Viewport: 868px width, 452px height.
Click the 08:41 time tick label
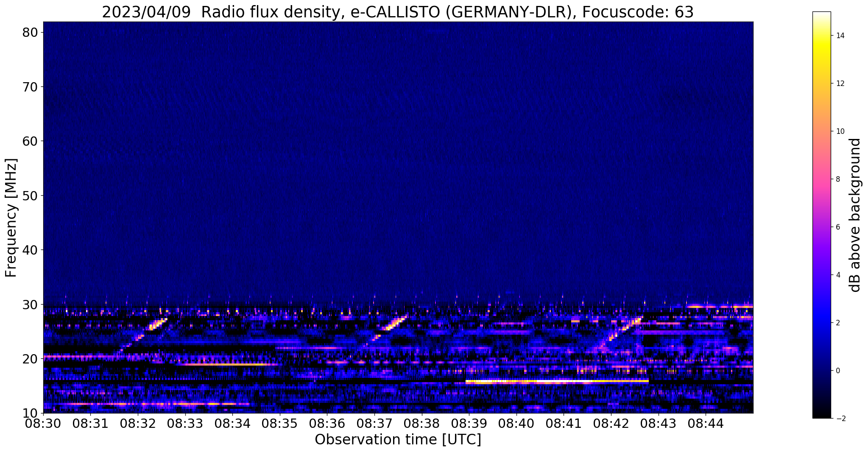coord(564,424)
